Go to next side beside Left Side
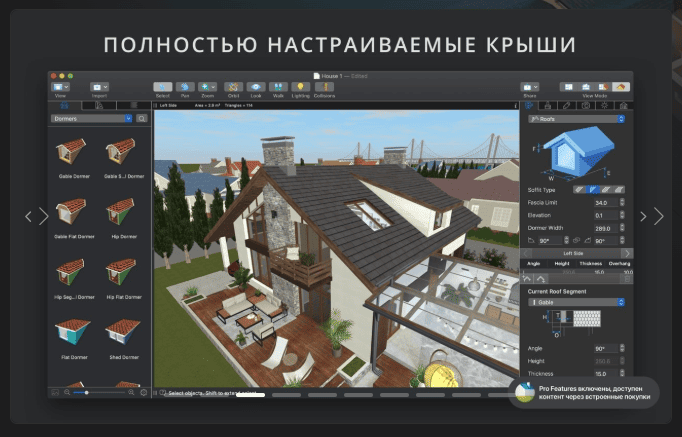The height and width of the screenshot is (437, 682). tap(627, 253)
